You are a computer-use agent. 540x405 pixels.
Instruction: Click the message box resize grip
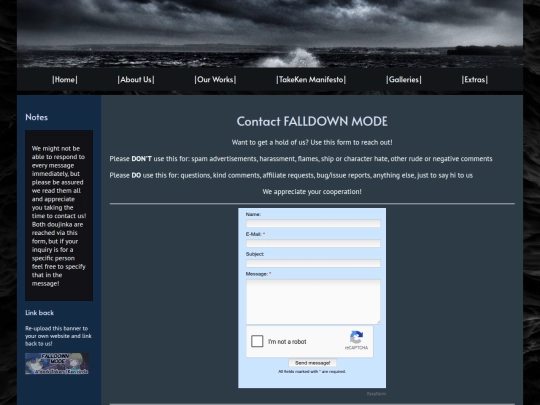pos(378,322)
